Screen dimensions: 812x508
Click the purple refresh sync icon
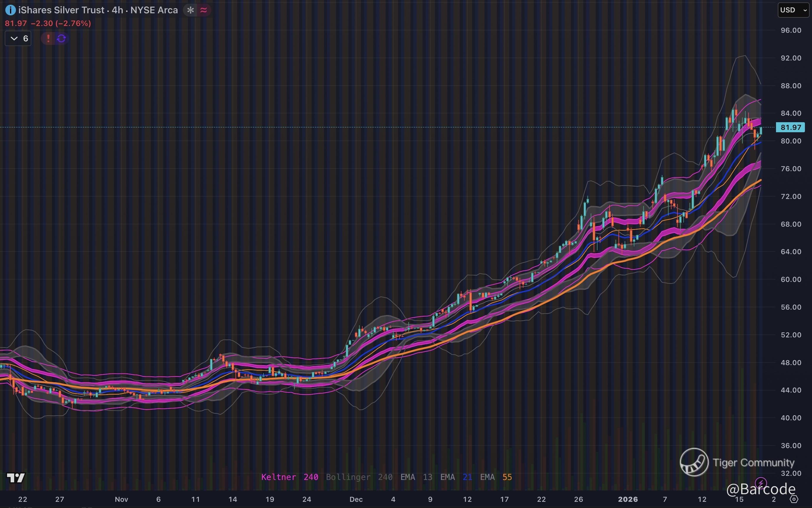(x=61, y=39)
